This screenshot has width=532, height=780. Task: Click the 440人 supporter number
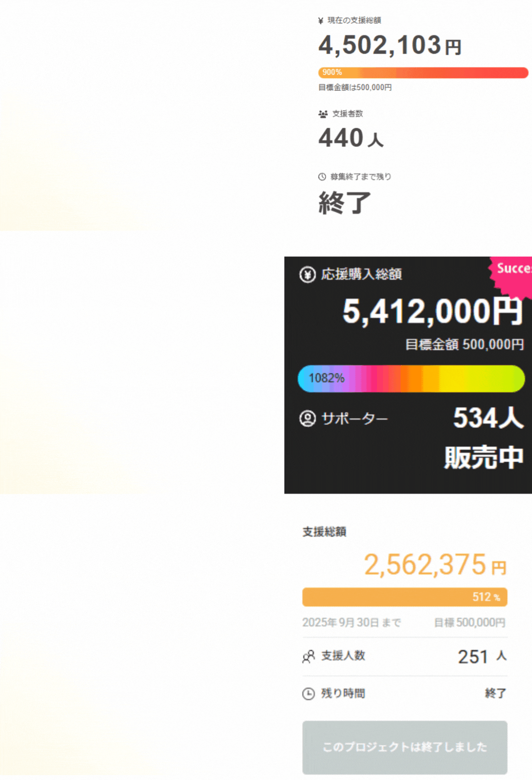tap(351, 138)
